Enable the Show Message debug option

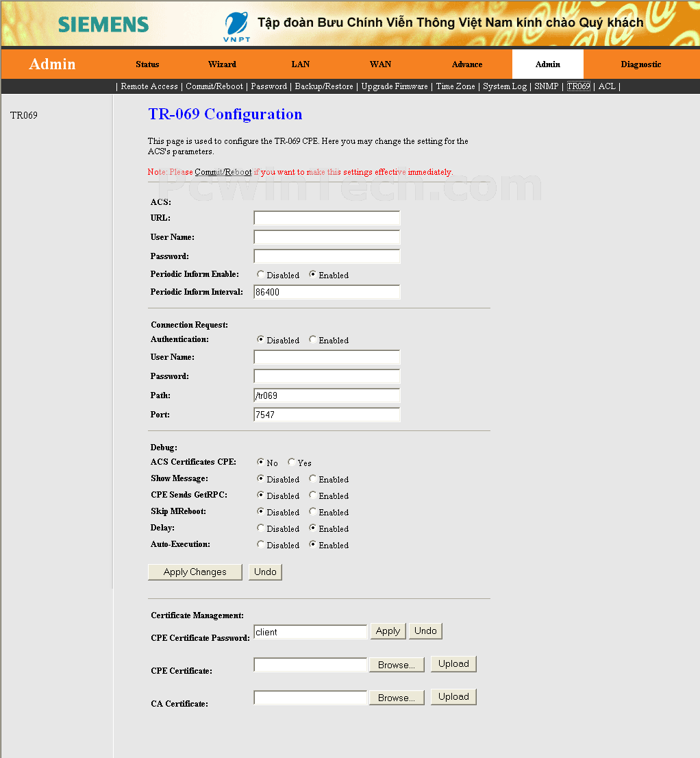[313, 478]
